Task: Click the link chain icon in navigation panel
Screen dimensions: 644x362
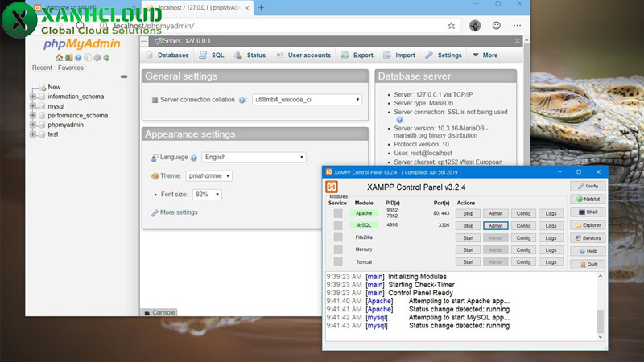Action: pos(124,76)
